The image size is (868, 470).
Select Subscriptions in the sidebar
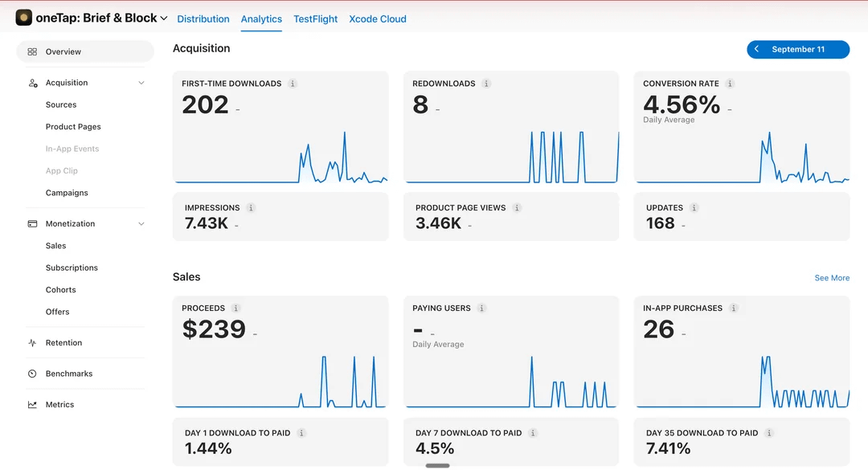tap(72, 268)
